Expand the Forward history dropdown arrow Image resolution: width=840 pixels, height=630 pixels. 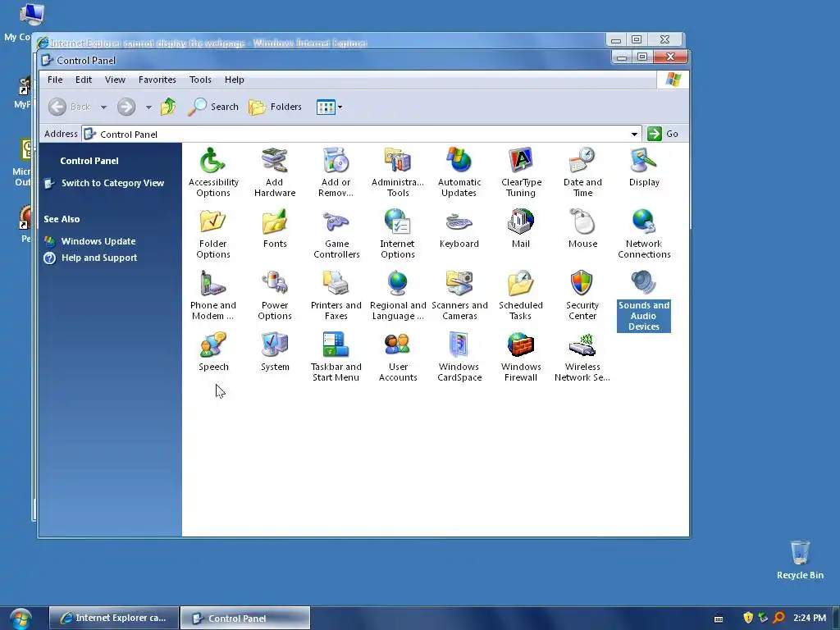[148, 107]
